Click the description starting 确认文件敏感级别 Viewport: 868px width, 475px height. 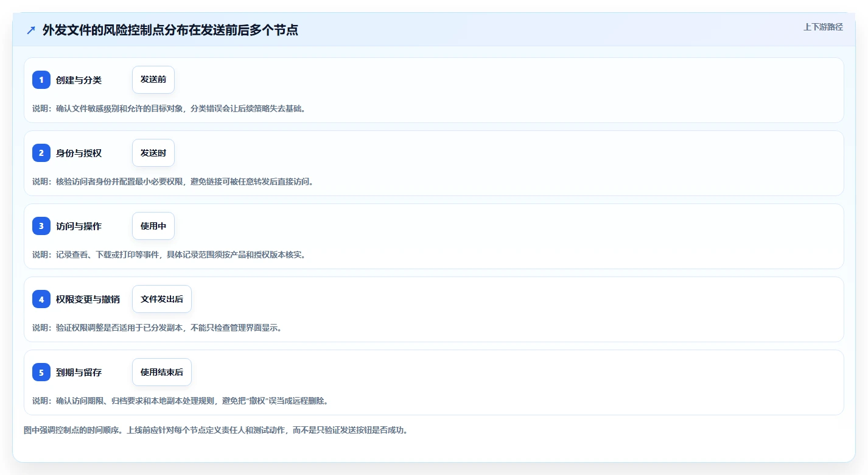pos(169,108)
